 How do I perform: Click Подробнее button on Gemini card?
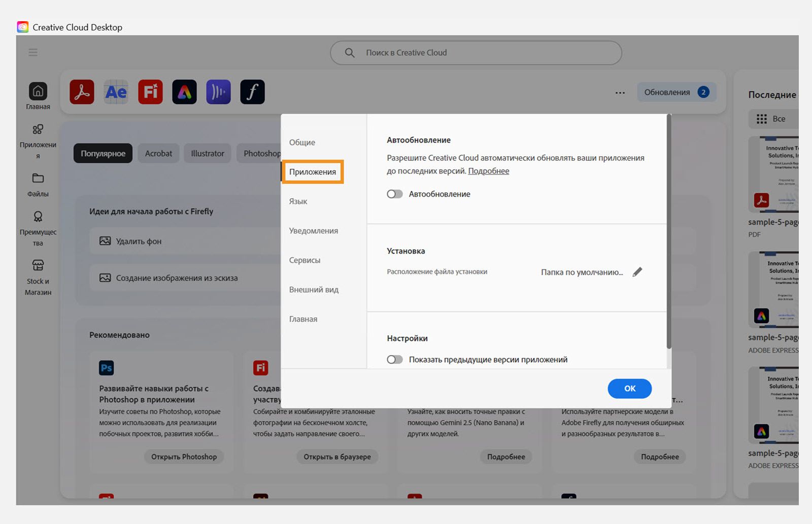tap(506, 457)
